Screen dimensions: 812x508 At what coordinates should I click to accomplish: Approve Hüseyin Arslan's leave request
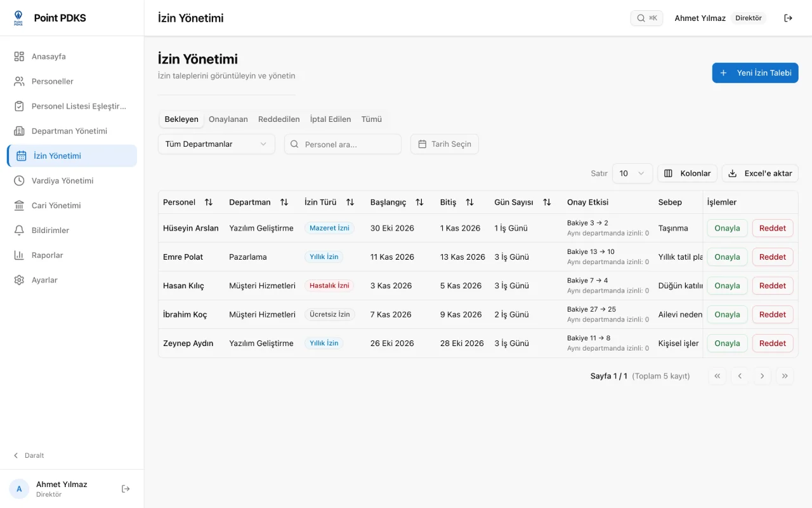click(x=727, y=228)
